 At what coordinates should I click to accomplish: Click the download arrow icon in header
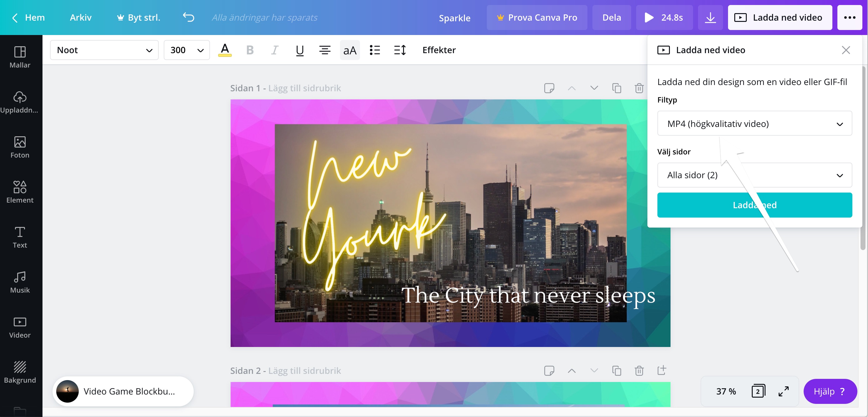coord(710,18)
